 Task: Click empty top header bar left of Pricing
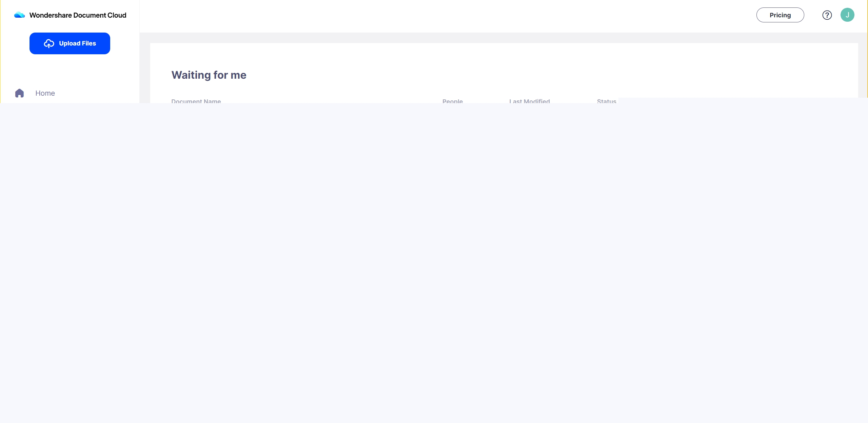[x=441, y=16]
